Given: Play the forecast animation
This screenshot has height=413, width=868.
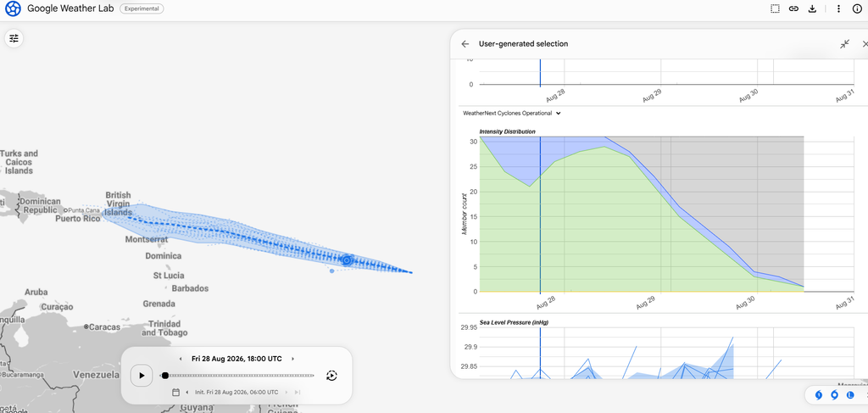Looking at the screenshot, I should [x=142, y=376].
